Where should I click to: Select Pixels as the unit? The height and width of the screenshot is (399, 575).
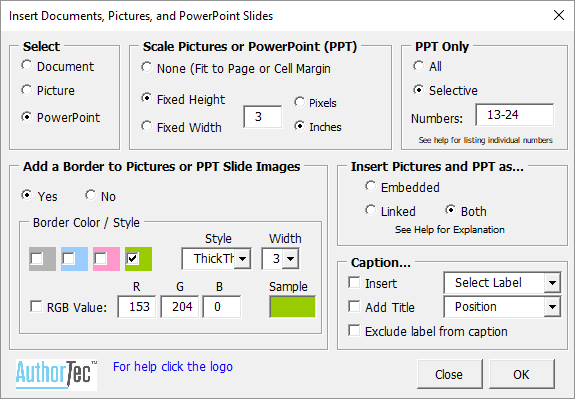[300, 102]
